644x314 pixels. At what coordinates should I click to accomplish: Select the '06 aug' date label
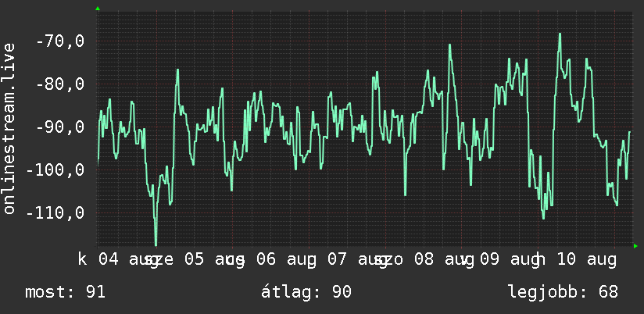(x=286, y=260)
